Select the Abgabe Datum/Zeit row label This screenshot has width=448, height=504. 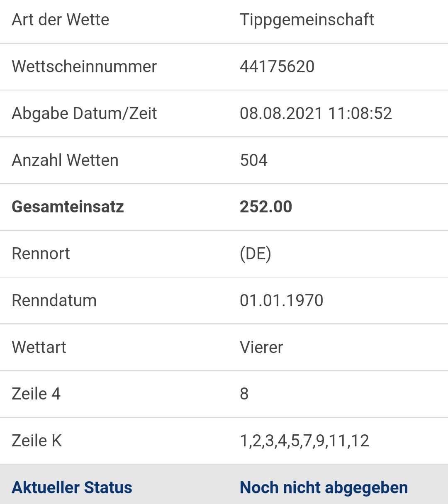pos(84,114)
